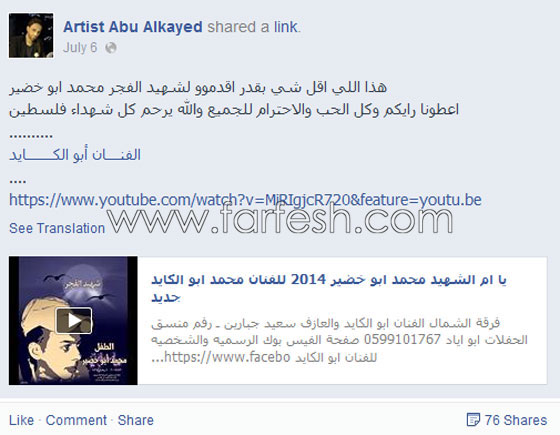Screen dimensions: 560x435
Task: Share this post
Action: 136,420
